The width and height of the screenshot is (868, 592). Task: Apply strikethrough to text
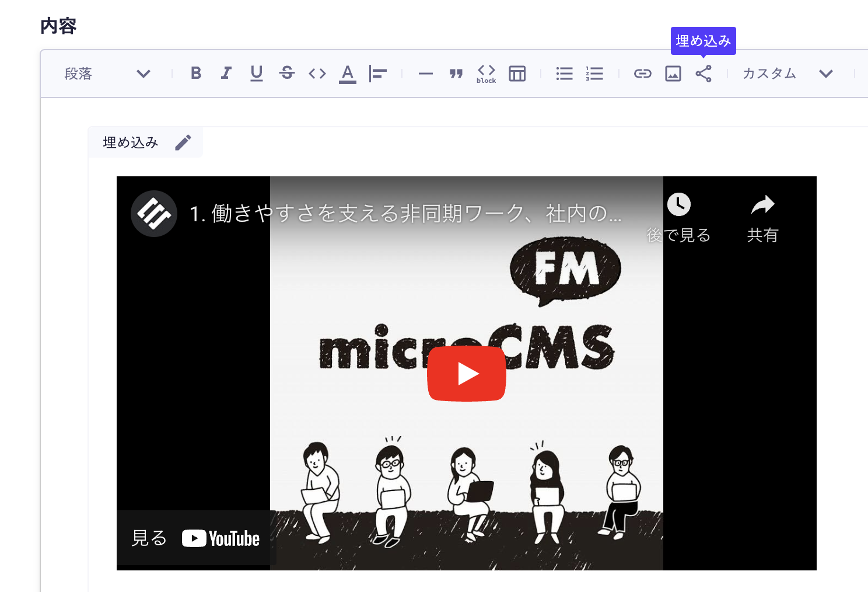(287, 73)
